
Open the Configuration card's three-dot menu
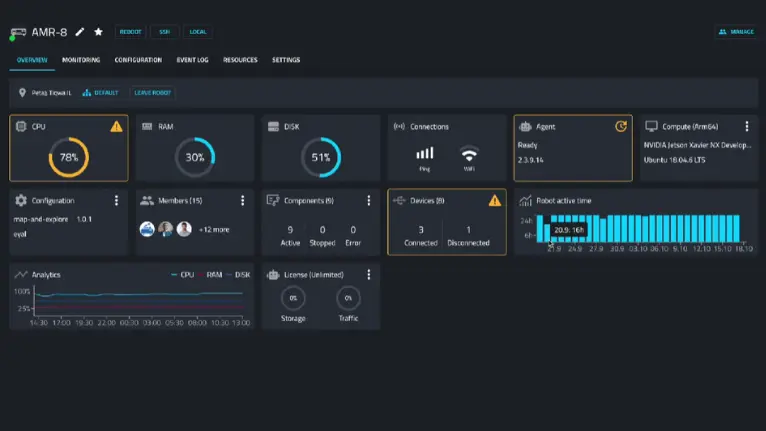[116, 200]
